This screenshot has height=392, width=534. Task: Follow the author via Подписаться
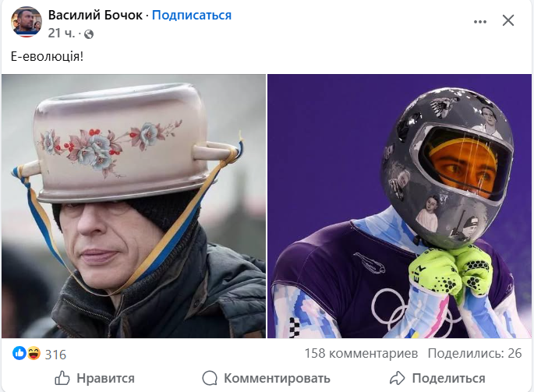[192, 15]
